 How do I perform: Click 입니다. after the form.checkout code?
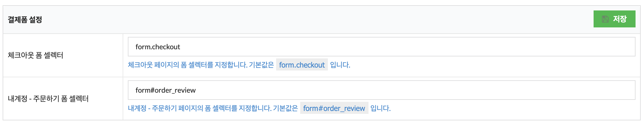[x=340, y=65]
